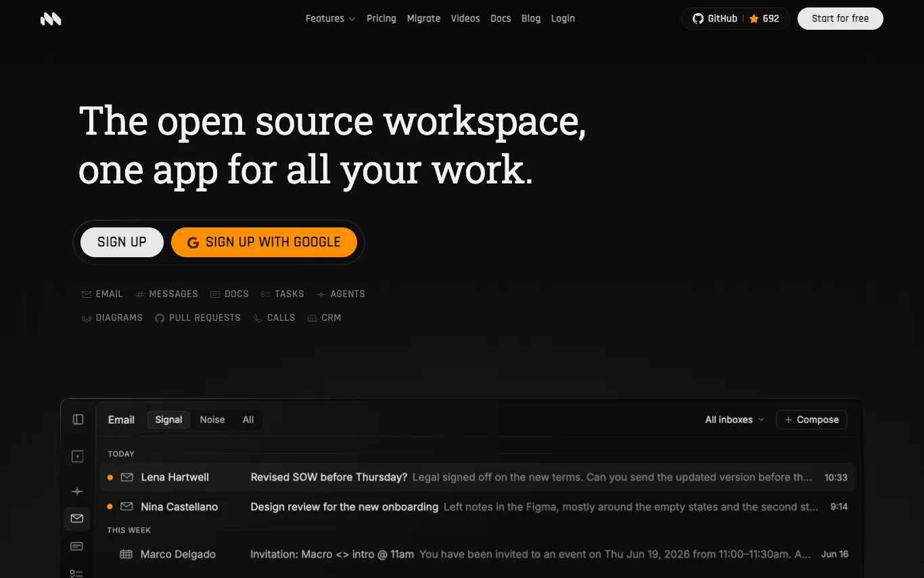Toggle the sidebar panel icon
The width and height of the screenshot is (924, 578).
78,420
